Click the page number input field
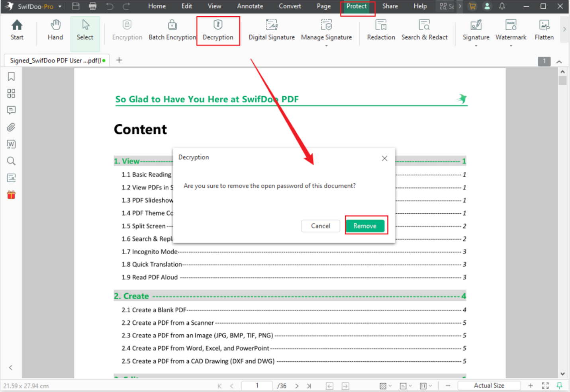This screenshot has width=570, height=392. pos(257,385)
